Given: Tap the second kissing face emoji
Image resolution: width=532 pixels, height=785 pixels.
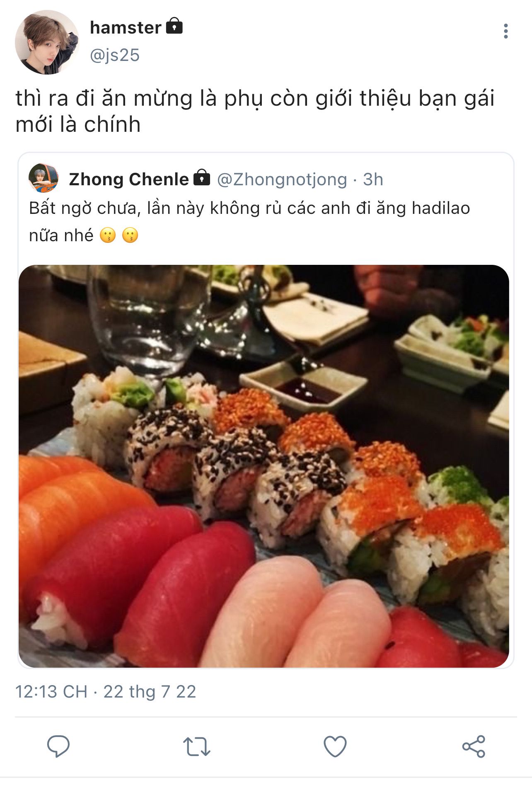Looking at the screenshot, I should tap(130, 235).
